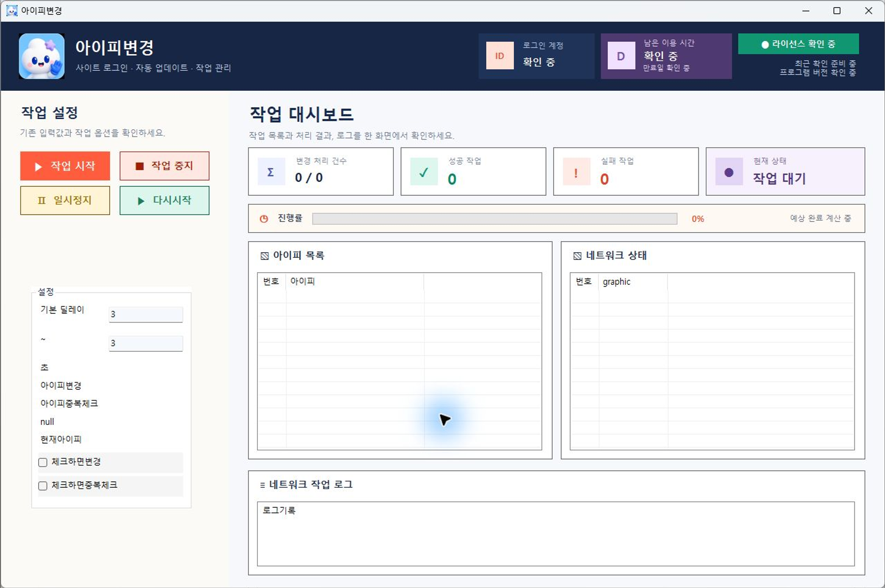
Task: Click the list icon beside 네트워크 작업 로그
Action: click(x=262, y=485)
